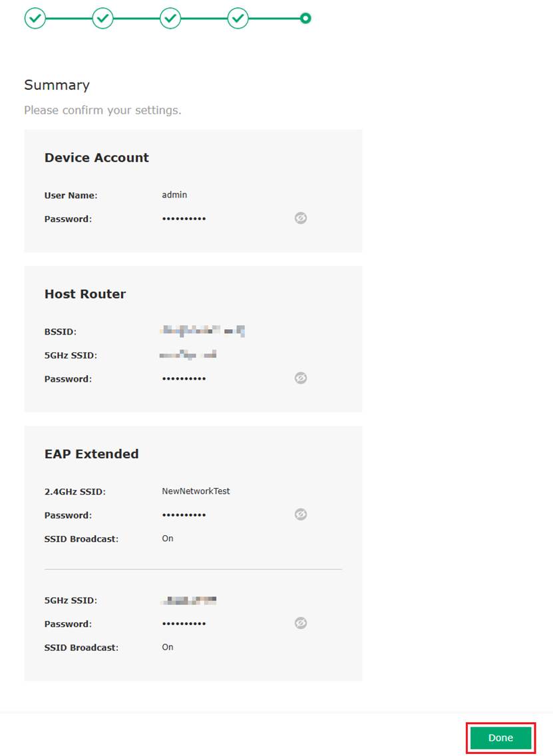Click the SSID Broadcast On status for 5GHz
The width and height of the screenshot is (553, 756).
click(167, 647)
